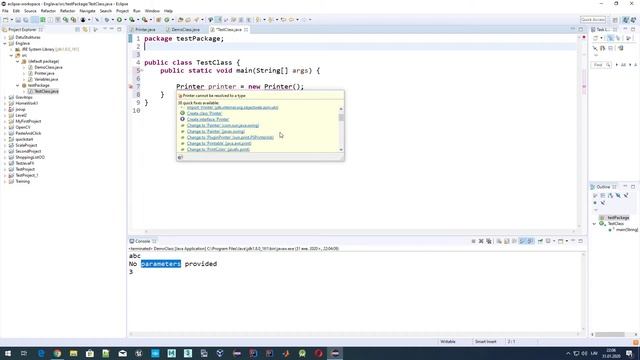Switch to Java perspective icon

(626, 20)
